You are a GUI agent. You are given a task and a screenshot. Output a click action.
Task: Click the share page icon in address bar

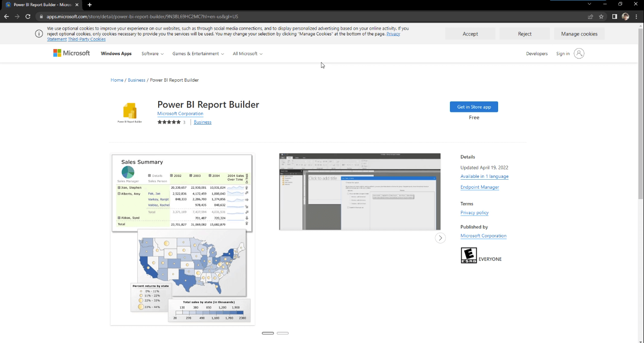coord(590,17)
